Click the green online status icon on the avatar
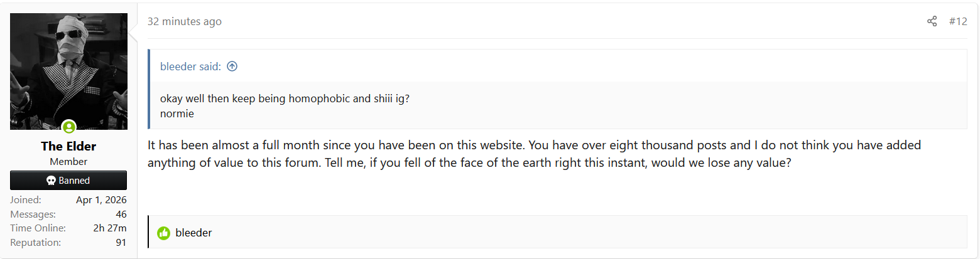The height and width of the screenshot is (259, 980). pyautogui.click(x=68, y=127)
